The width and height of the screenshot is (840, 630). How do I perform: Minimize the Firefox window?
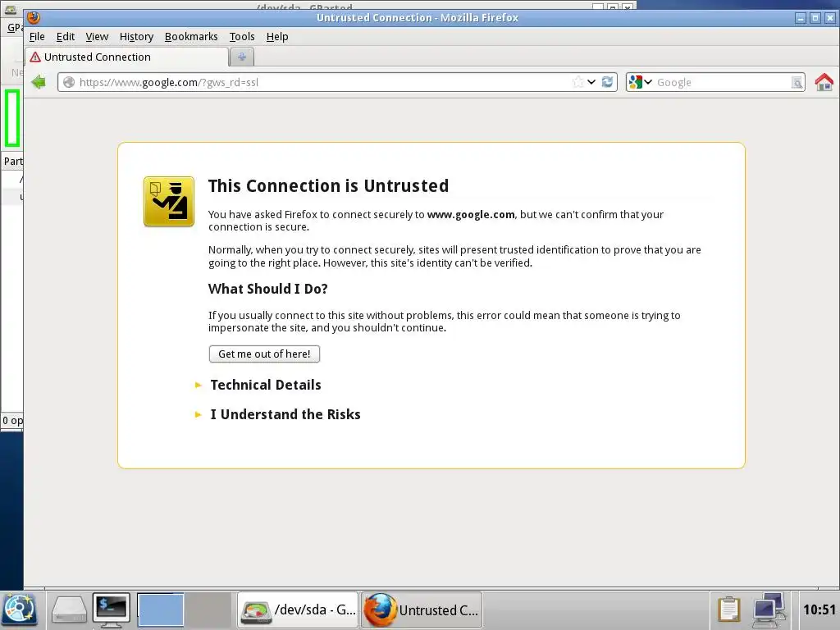click(801, 18)
